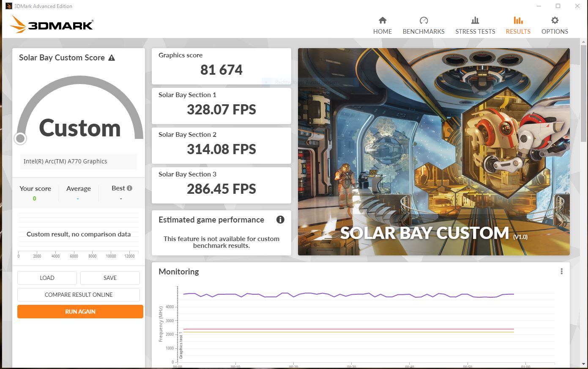Screen dimensions: 588x369
Task: Open the Stress Tests chart icon
Action: point(475,20)
